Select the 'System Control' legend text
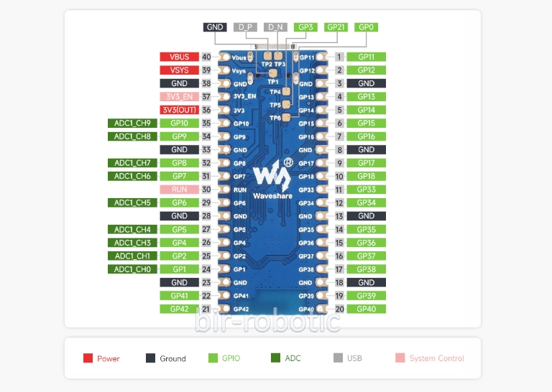Viewport: 552px width, 392px height. (x=437, y=358)
